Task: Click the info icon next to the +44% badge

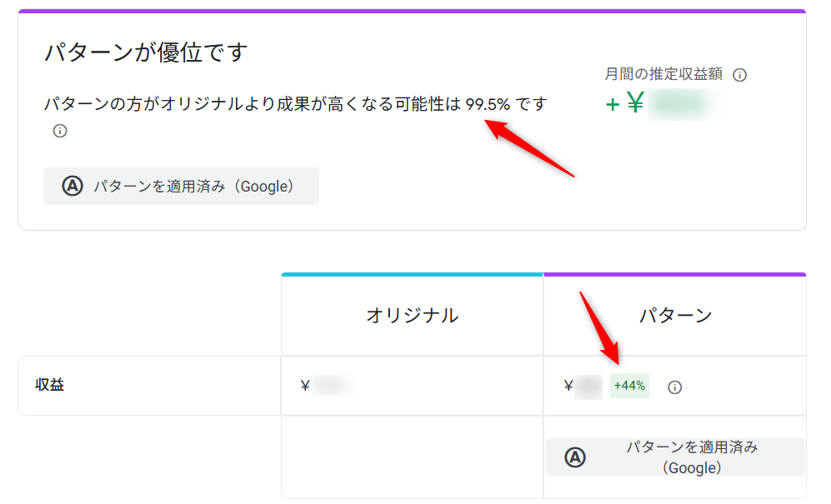Action: [x=675, y=387]
